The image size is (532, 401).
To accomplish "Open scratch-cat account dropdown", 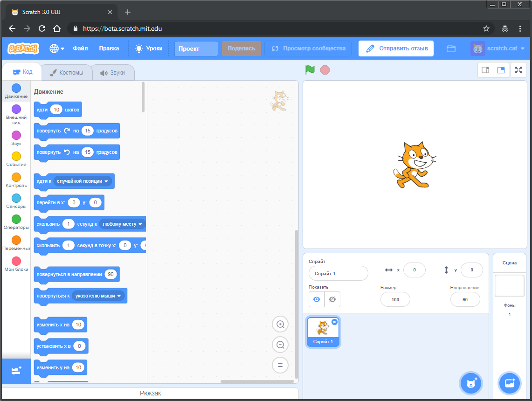I will [497, 48].
